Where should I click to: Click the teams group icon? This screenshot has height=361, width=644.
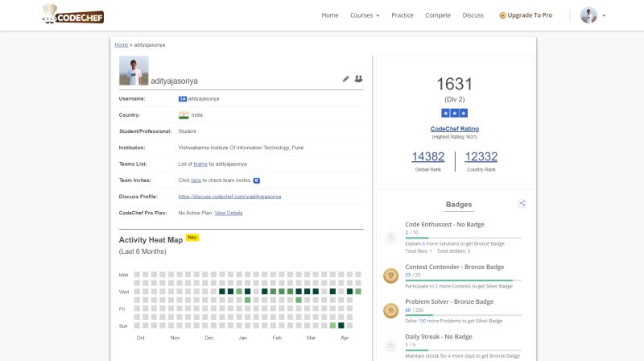pos(358,78)
